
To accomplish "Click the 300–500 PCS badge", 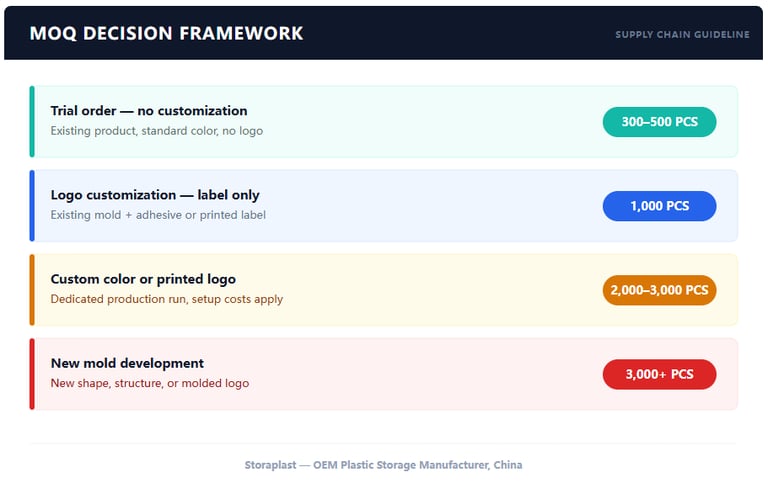I will tap(659, 121).
